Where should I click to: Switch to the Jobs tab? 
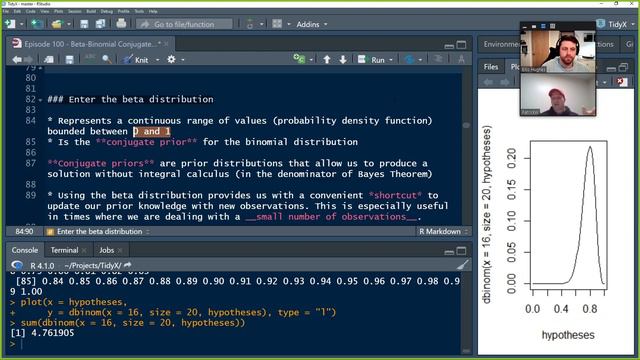[x=107, y=250]
